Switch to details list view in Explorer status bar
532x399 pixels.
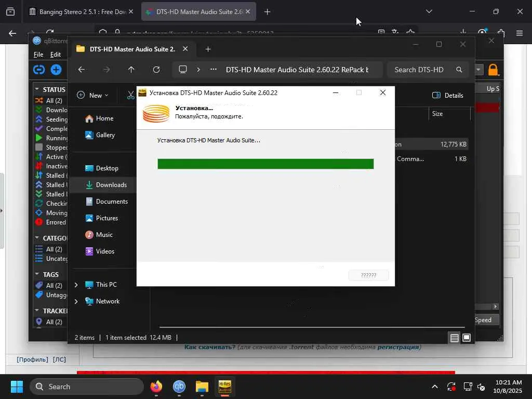(x=454, y=338)
